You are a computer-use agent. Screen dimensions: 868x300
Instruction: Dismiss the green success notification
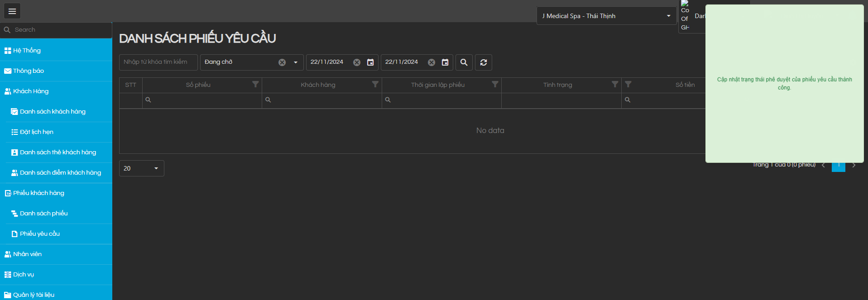tap(784, 84)
